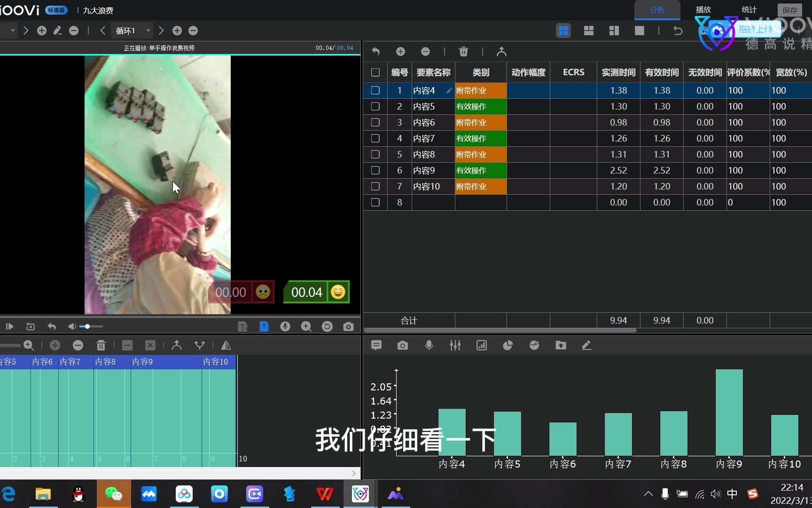Switch to the 统计 tab
The image size is (812, 508).
[x=749, y=10]
